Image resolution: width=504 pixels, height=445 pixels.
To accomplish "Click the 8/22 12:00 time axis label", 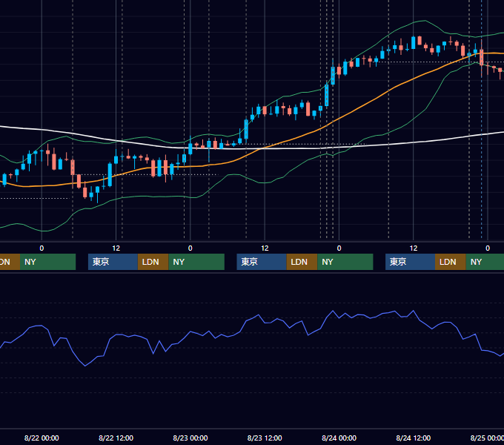I will click(116, 438).
